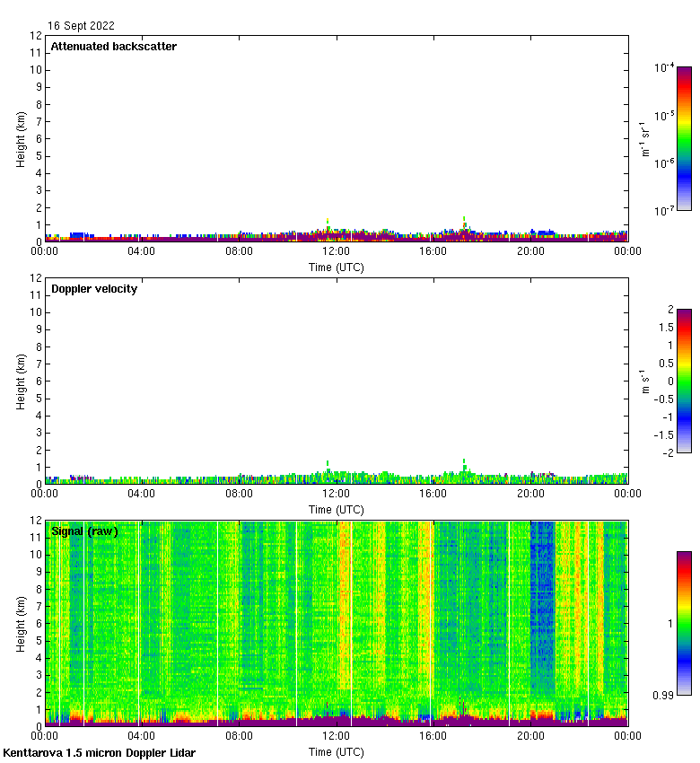
Task: Click the Height (km) axis label of the raw signal plot
Action: (21, 623)
